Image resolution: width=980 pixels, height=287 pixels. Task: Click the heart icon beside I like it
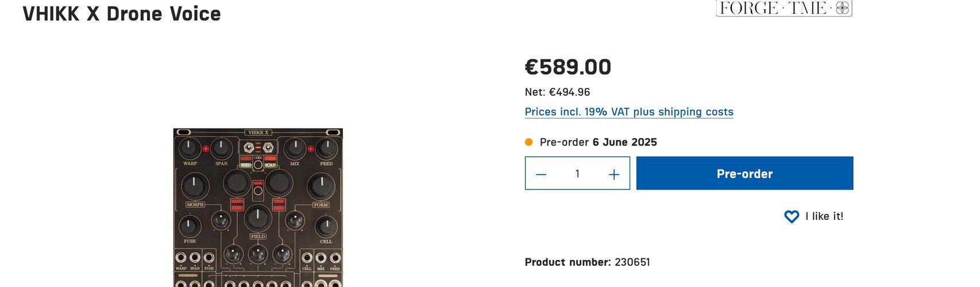[792, 216]
